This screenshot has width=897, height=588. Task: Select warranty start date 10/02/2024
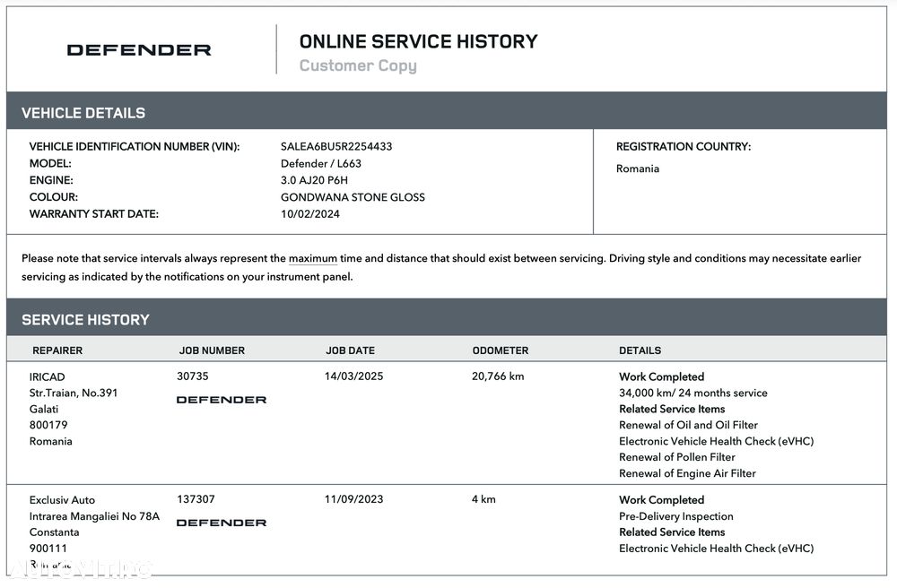click(310, 214)
